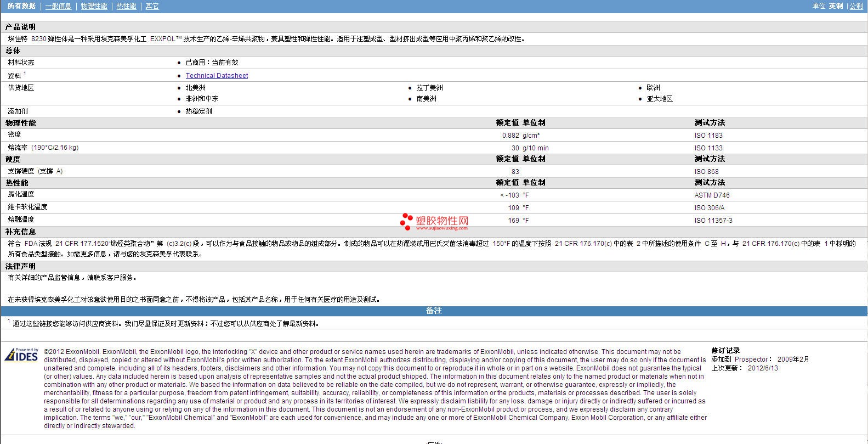Select the 密度 row label
Screen dimensions: 868x444
(x=14, y=134)
